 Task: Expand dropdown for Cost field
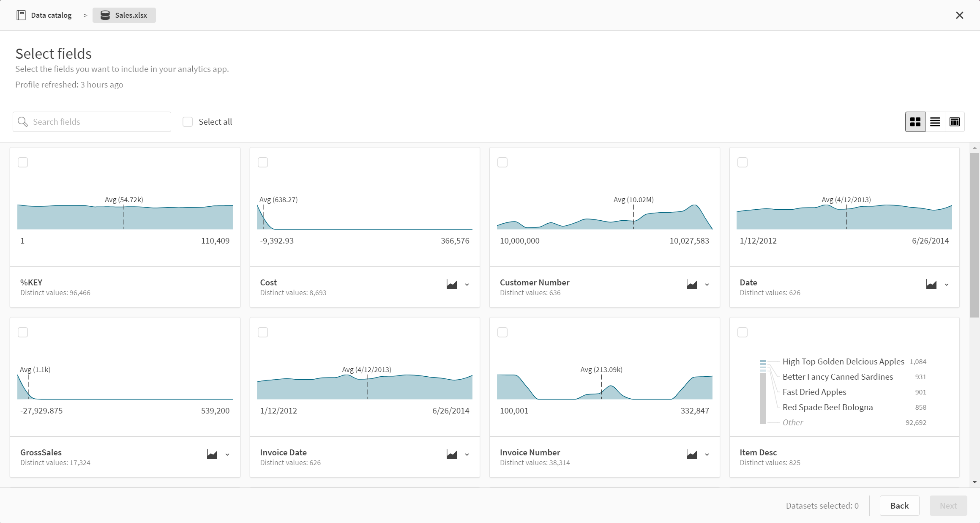pos(467,284)
